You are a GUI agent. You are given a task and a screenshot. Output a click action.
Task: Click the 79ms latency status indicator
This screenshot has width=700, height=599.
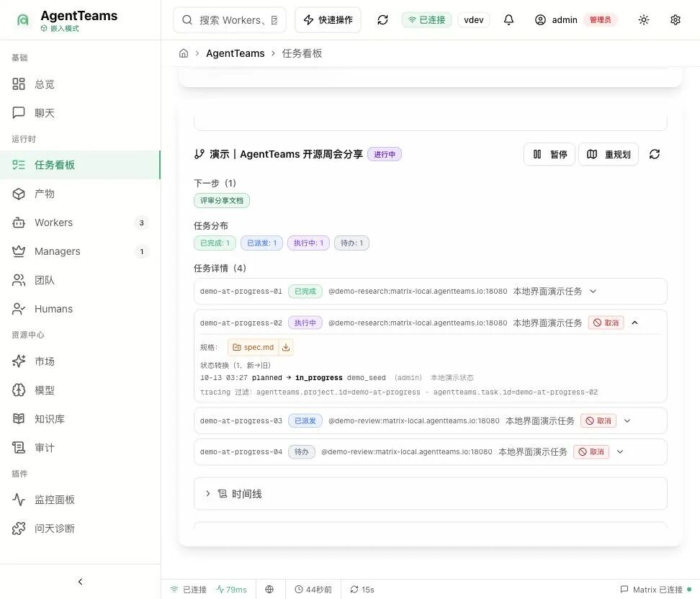pos(232,590)
